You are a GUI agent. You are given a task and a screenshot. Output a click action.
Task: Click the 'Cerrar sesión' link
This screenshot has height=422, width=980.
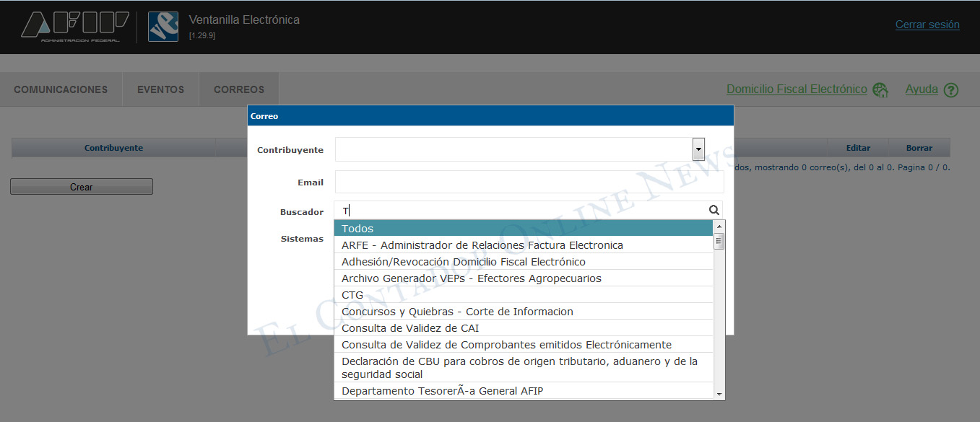927,25
